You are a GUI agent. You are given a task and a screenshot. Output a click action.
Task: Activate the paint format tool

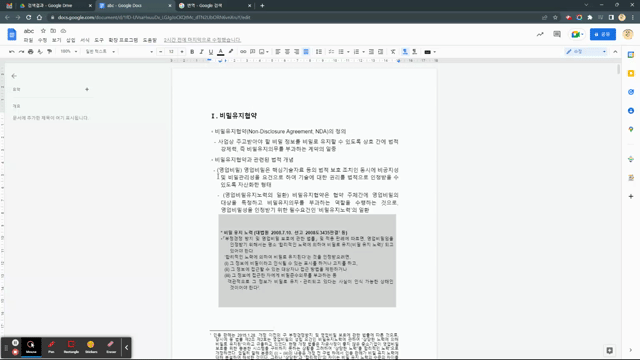tap(49, 52)
